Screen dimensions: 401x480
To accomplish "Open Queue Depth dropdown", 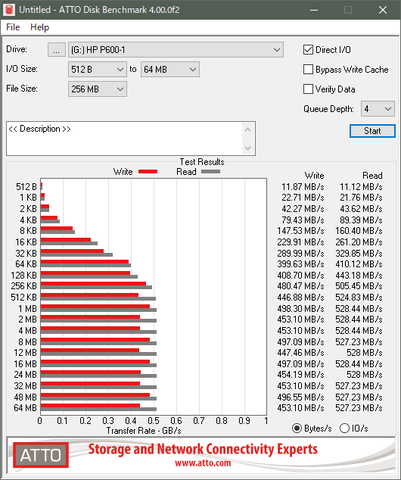I will (378, 109).
